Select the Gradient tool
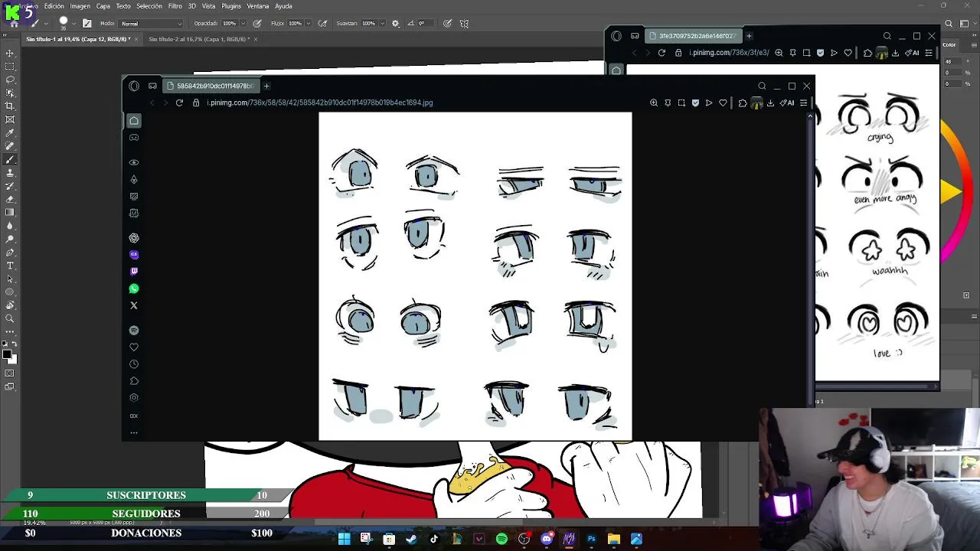Viewport: 980px width, 551px height. coord(10,212)
